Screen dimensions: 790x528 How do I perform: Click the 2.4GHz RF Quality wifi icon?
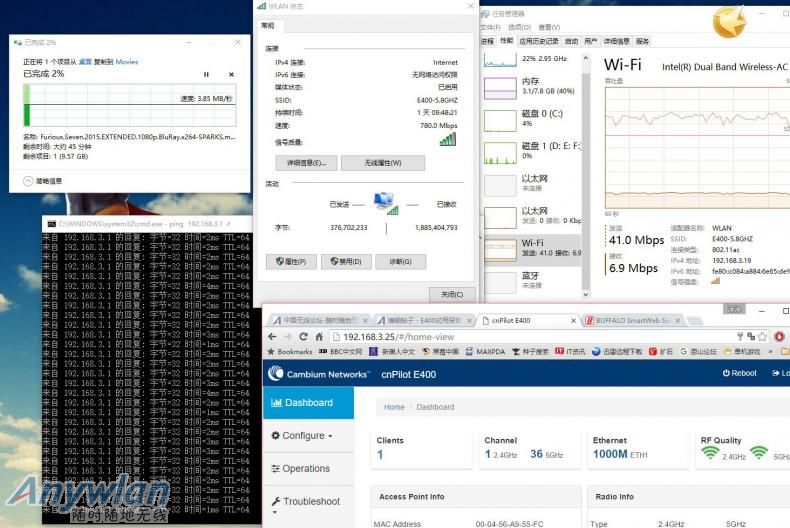(710, 453)
